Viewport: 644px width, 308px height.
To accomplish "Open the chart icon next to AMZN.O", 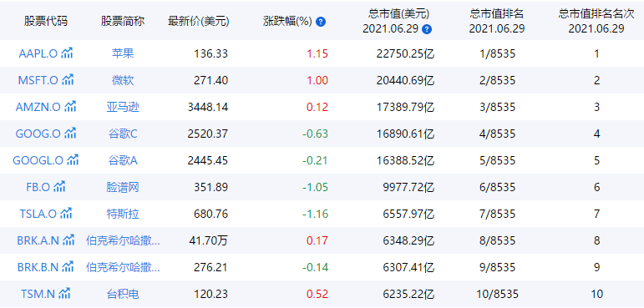I will click(x=70, y=107).
